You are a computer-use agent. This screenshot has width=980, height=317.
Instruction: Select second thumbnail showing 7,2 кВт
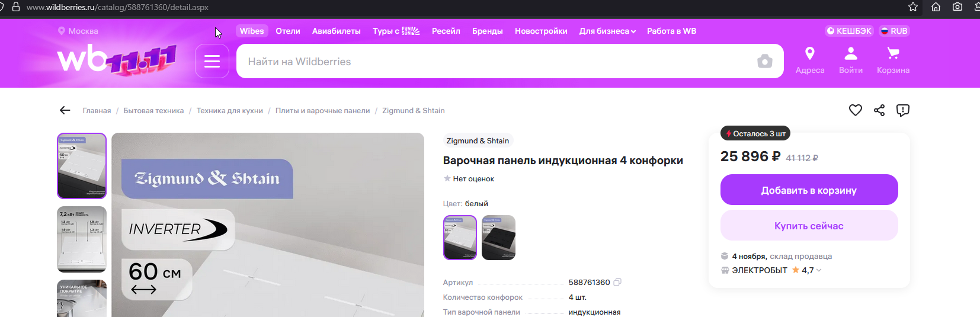pyautogui.click(x=82, y=239)
